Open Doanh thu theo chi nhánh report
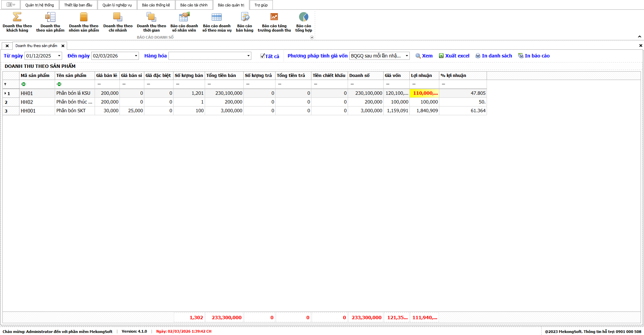The height and width of the screenshot is (335, 644). click(118, 22)
